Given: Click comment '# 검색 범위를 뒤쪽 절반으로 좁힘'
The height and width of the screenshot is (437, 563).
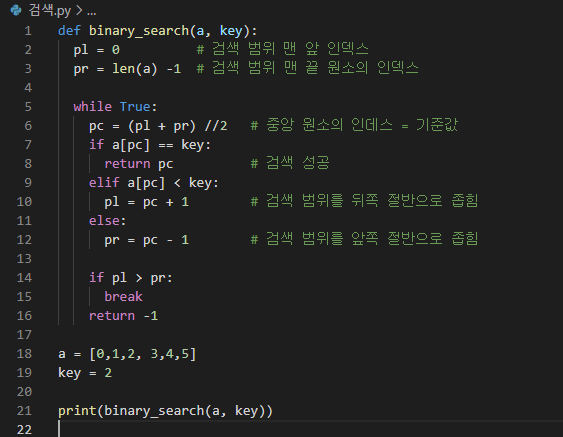Looking at the screenshot, I should pyautogui.click(x=364, y=201).
